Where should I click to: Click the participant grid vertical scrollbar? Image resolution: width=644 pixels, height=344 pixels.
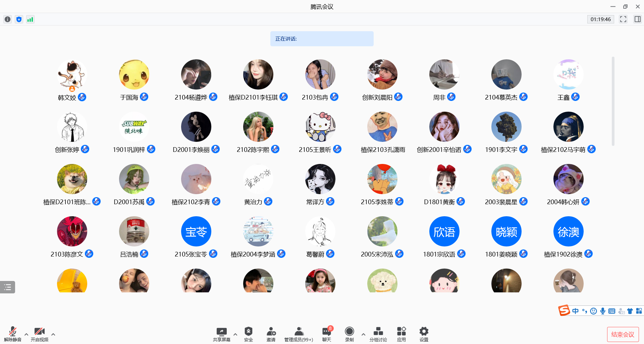tap(613, 101)
